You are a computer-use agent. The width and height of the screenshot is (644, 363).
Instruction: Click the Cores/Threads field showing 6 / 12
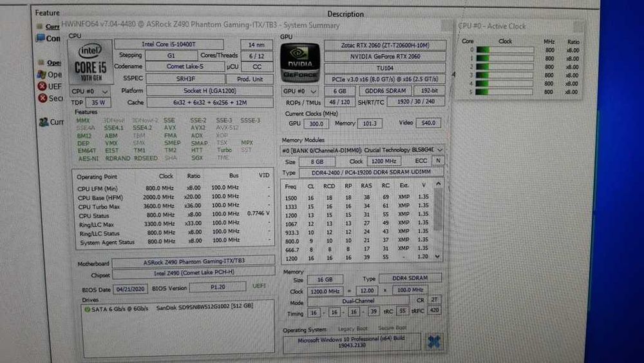[x=257, y=56]
